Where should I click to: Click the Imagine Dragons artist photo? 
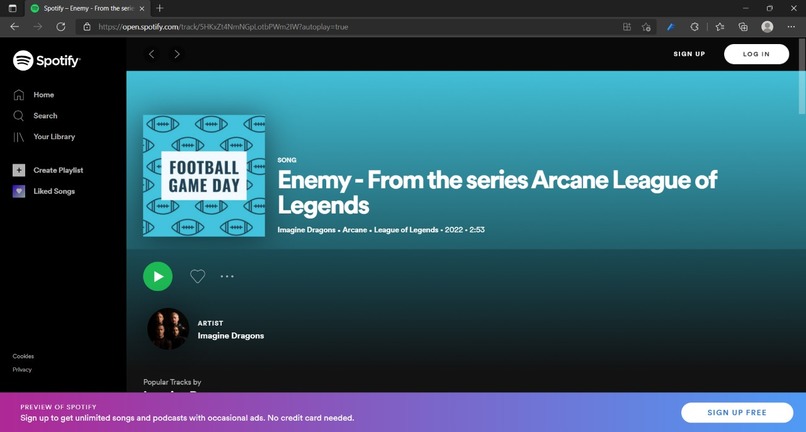pos(168,329)
